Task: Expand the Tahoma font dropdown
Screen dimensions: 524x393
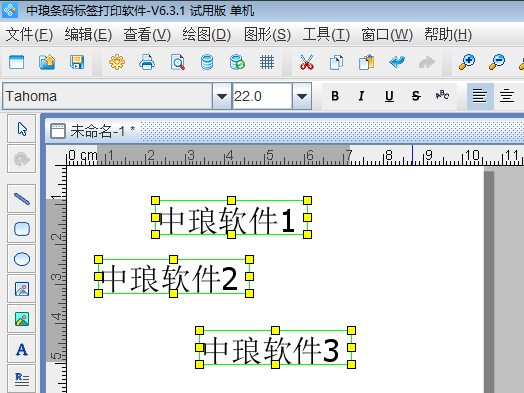Action: click(222, 96)
